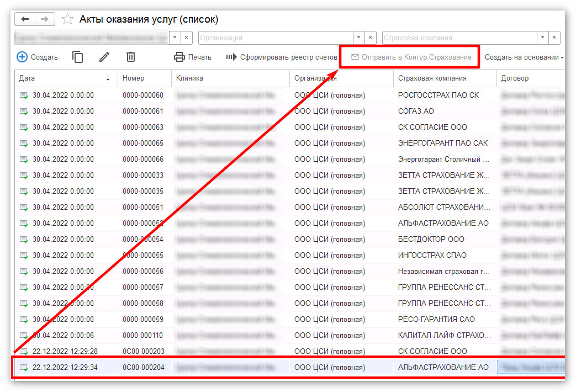576x392 pixels.
Task: Click document icon of act 0000-000066
Action: tap(24, 160)
